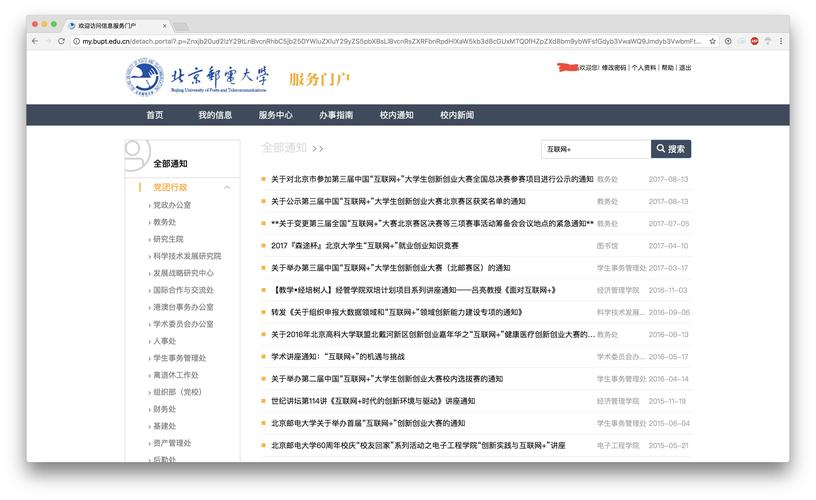Click the 修改密码 link at top right
The height and width of the screenshot is (500, 816).
(614, 68)
